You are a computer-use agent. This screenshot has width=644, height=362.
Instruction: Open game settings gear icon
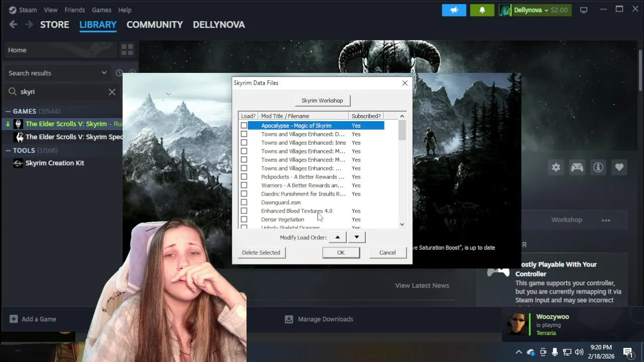pyautogui.click(x=556, y=167)
